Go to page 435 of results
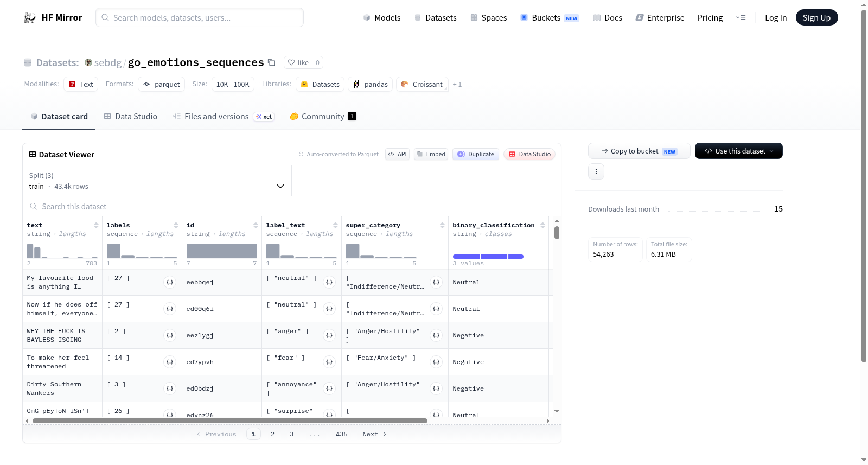Screen dimensions: 868x465 pos(341,434)
